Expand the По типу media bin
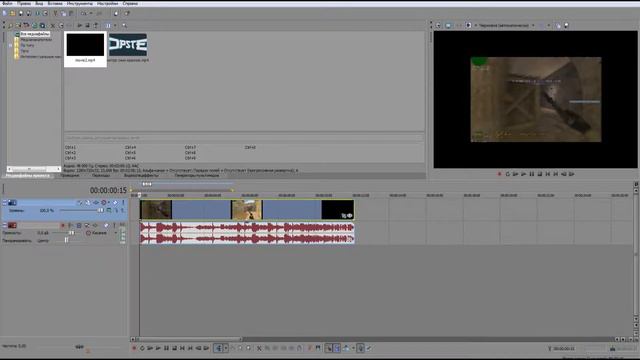This screenshot has width=640, height=360. click(x=11, y=45)
